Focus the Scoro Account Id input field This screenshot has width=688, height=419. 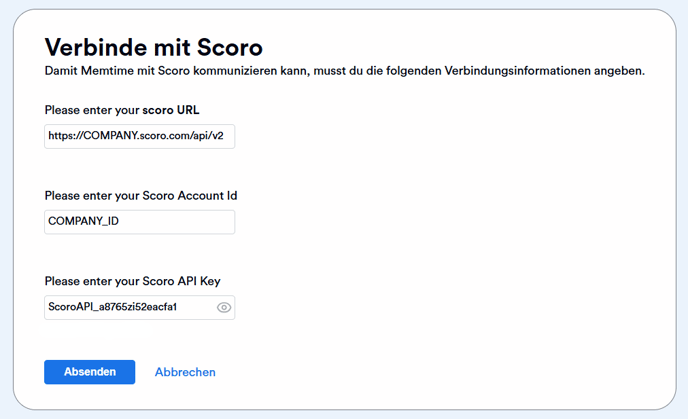140,222
